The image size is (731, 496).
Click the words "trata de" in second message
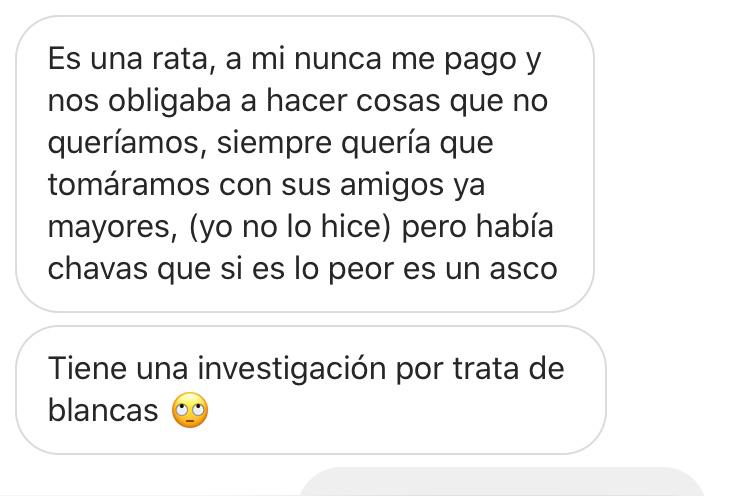coord(508,368)
